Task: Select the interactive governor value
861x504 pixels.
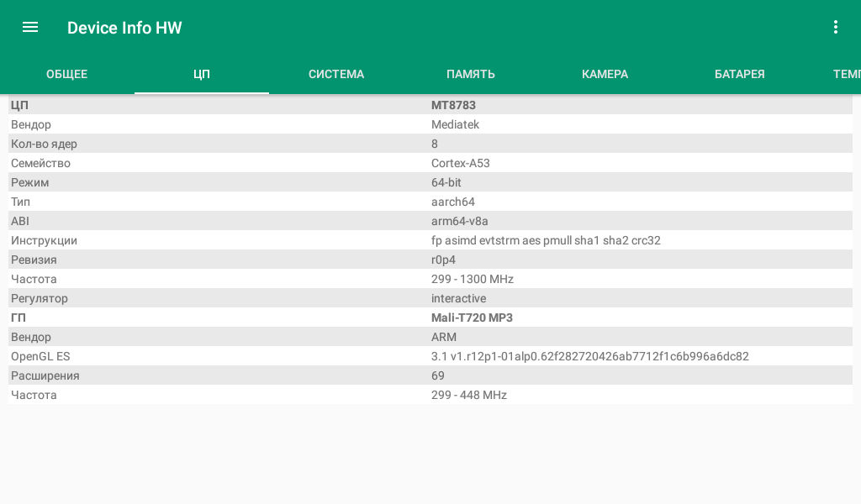Action: click(x=458, y=298)
